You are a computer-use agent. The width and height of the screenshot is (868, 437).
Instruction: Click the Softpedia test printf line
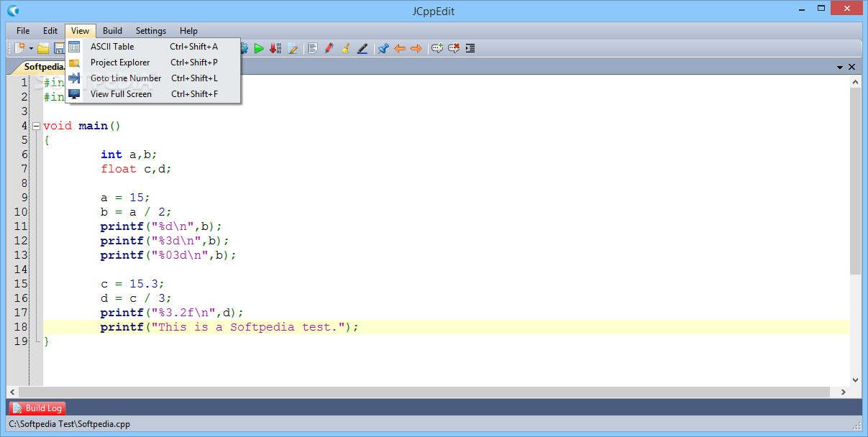click(229, 327)
